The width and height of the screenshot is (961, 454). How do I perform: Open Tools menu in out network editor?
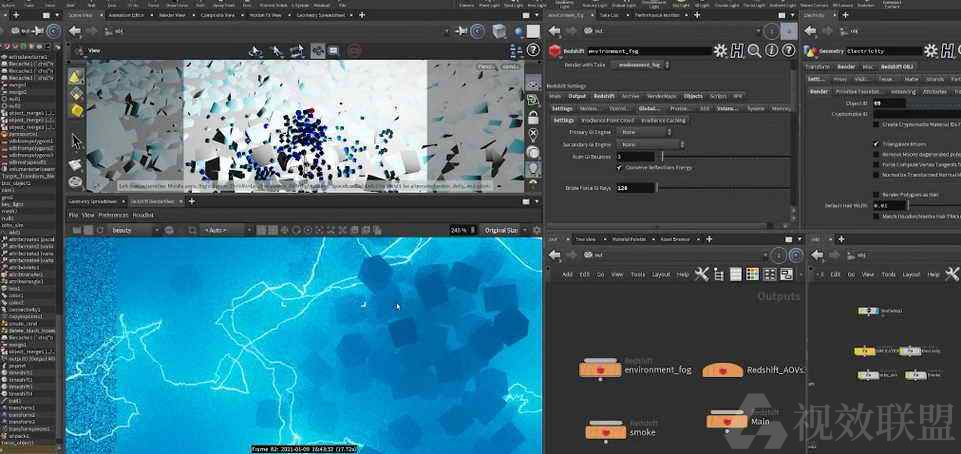pyautogui.click(x=638, y=275)
